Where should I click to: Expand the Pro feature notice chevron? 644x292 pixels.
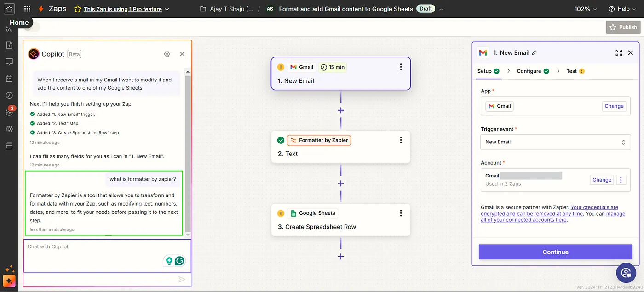click(167, 9)
